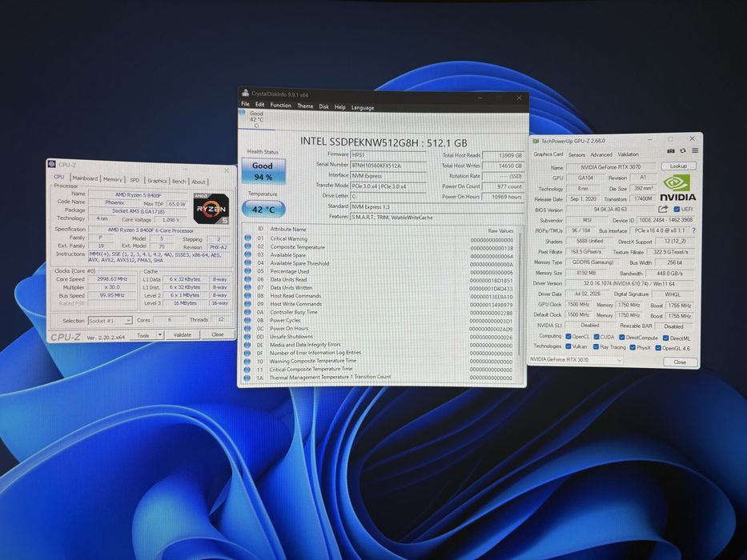Switch to the SPD tab in CPU-Z
The image size is (747, 560).
pyautogui.click(x=135, y=180)
